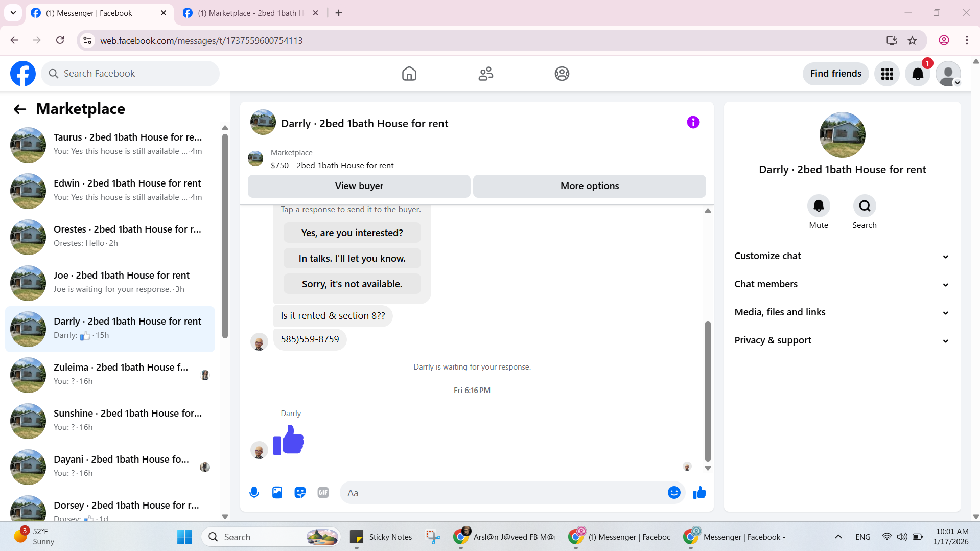Go back using the Marketplace back arrow

(x=19, y=109)
